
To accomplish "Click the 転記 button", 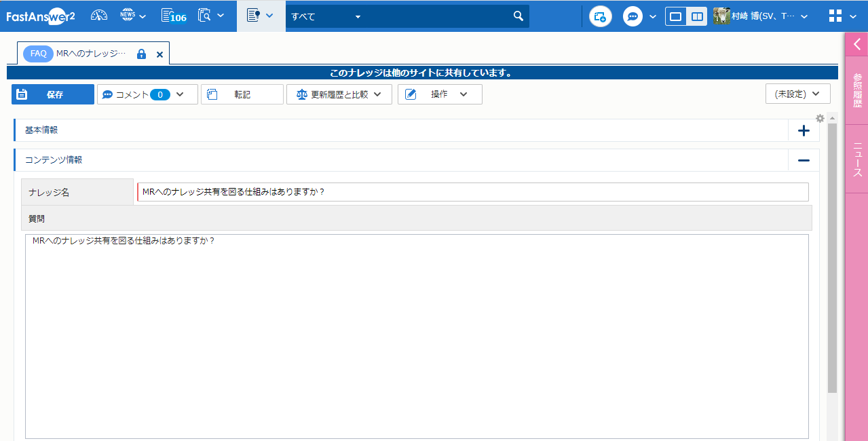I will tap(242, 94).
